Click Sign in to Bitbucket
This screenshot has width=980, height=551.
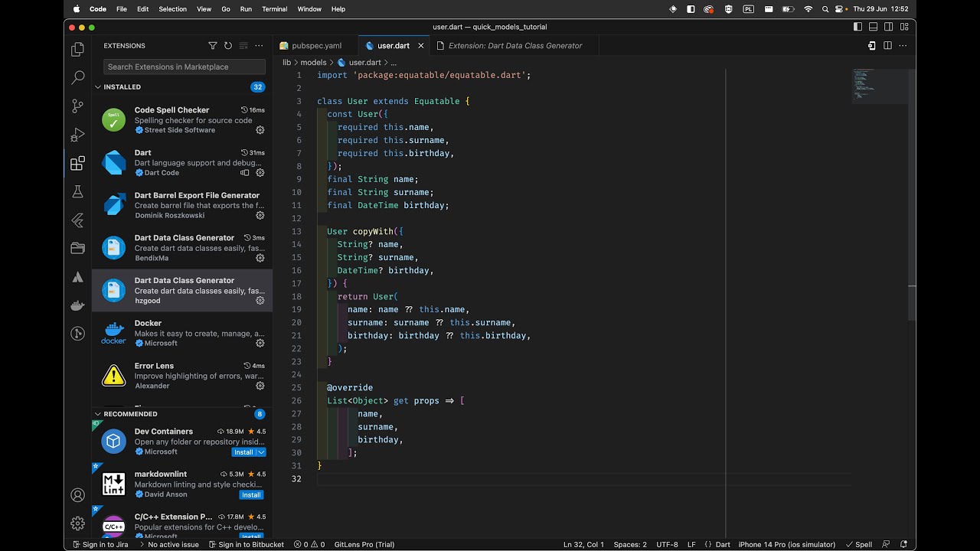246,545
